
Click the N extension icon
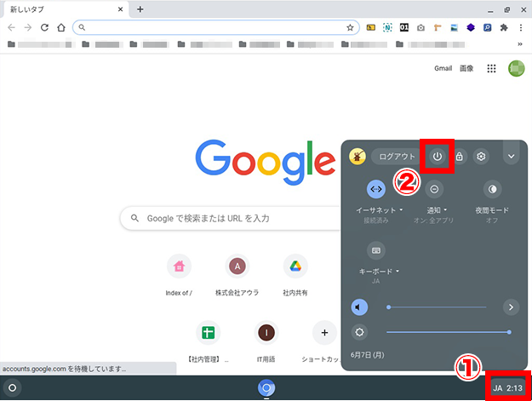(387, 27)
